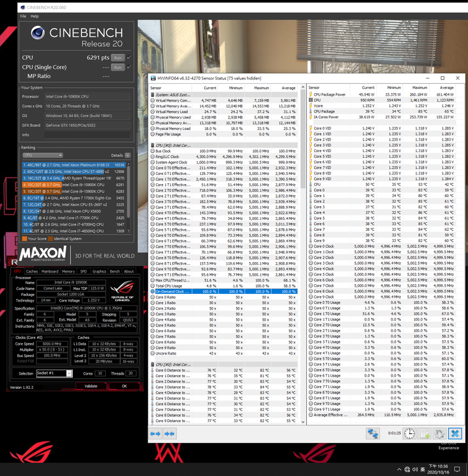Image resolution: width=468 pixels, height=476 pixels.
Task: Click the Cinebench Info input field
Action: click(x=87, y=135)
